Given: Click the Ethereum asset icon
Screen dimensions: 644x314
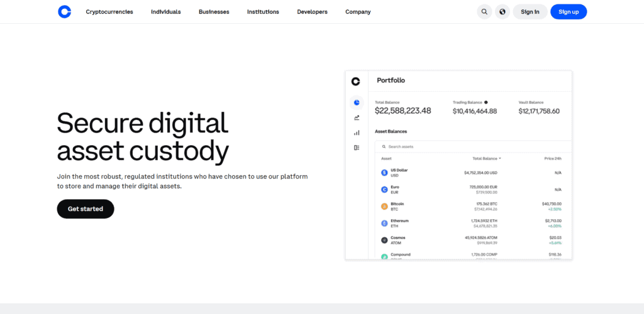Looking at the screenshot, I should click(x=384, y=223).
